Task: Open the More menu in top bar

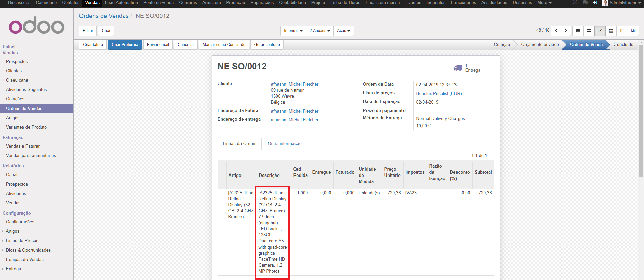Action: coord(544,3)
